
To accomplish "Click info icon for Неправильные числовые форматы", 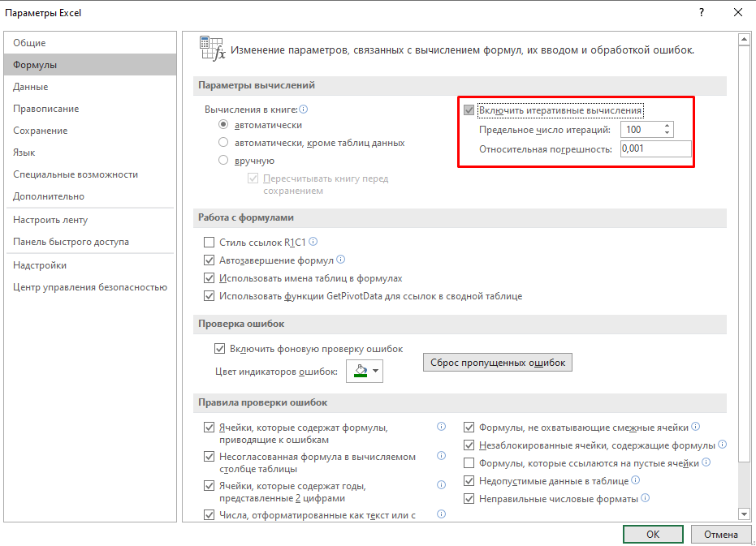I will (645, 498).
